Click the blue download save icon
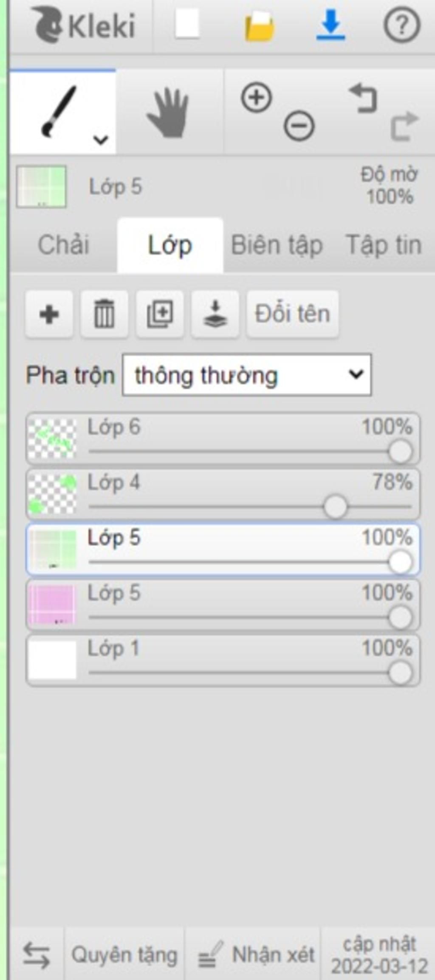This screenshot has width=435, height=980. pos(330,25)
